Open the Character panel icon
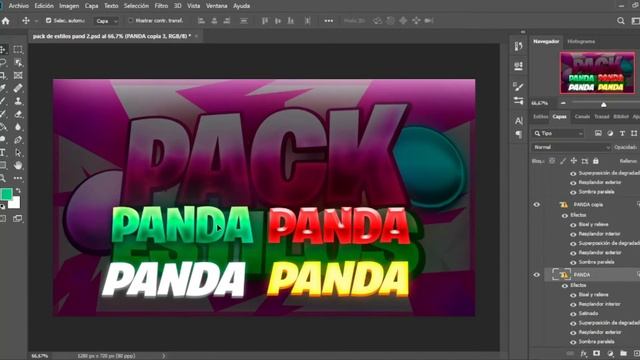Viewport: 640px width, 360px height. tap(518, 121)
